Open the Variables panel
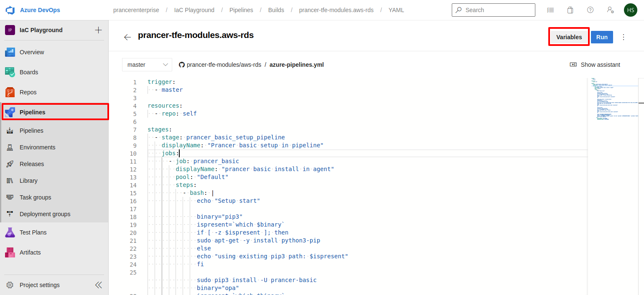Viewport: 644px width, 295px height. 569,37
